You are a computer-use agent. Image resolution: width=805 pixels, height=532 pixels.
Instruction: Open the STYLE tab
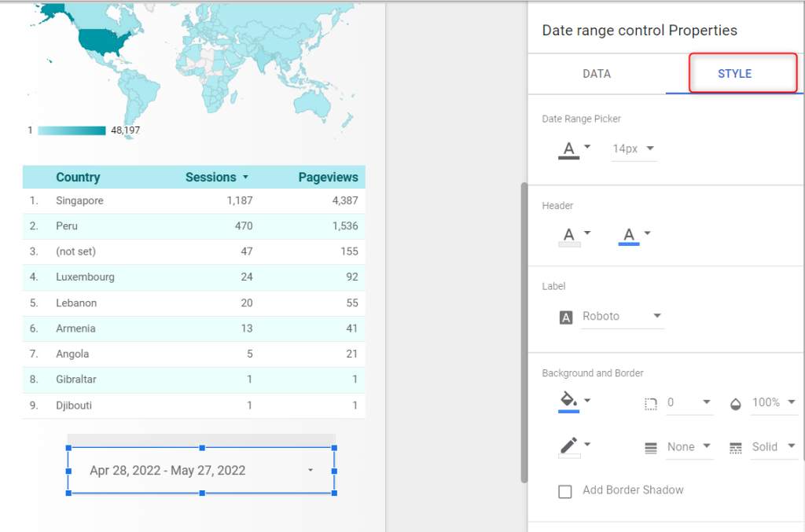(x=734, y=74)
